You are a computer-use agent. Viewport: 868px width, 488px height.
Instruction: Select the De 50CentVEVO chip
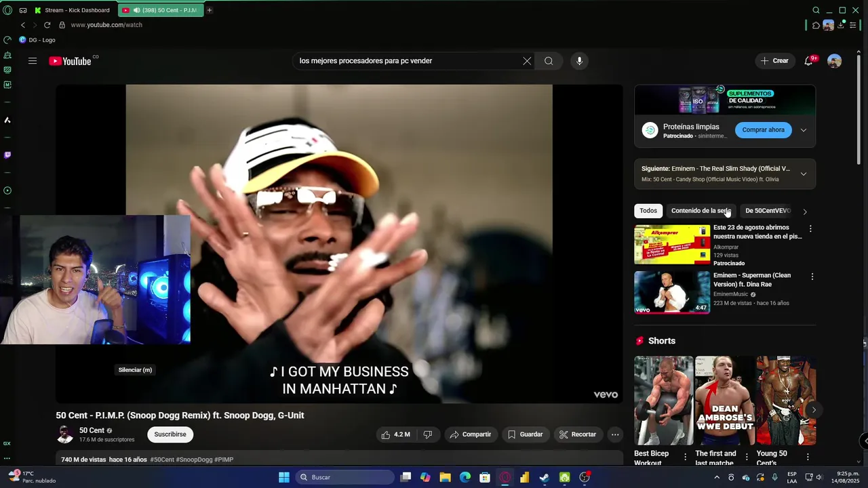pyautogui.click(x=768, y=211)
